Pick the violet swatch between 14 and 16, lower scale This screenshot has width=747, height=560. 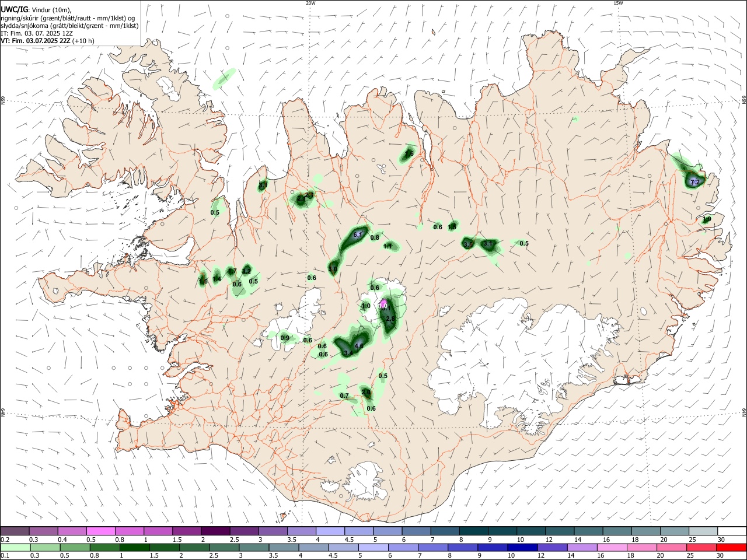[581, 548]
